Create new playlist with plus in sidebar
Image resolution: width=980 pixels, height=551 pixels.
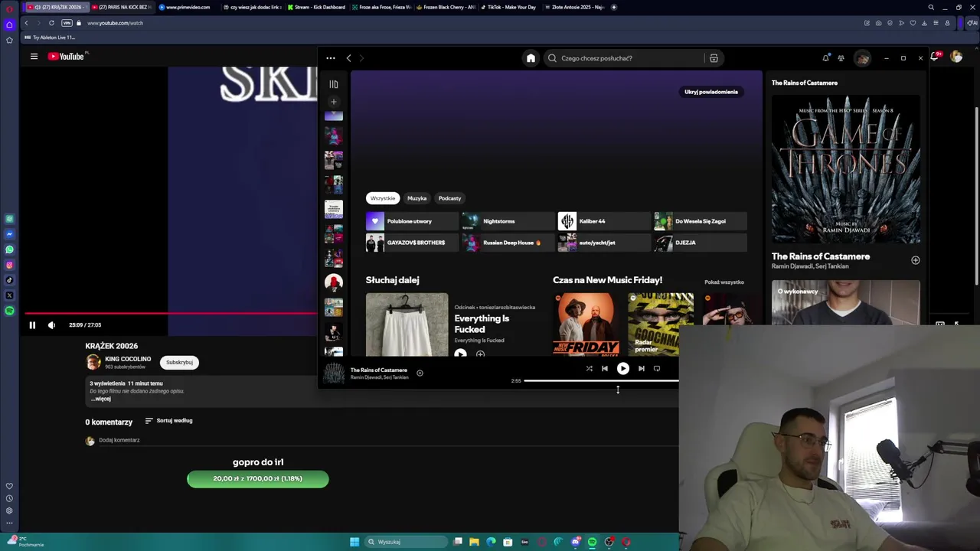333,102
